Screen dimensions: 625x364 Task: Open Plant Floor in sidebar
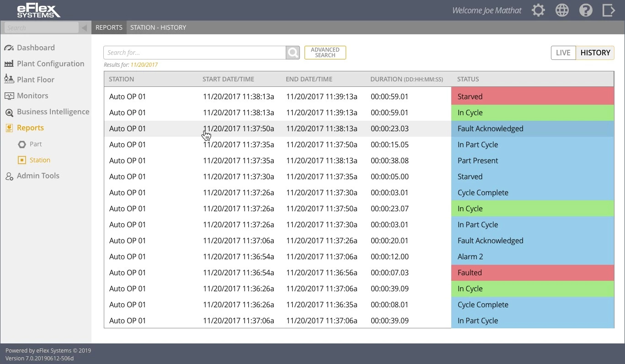tap(35, 80)
